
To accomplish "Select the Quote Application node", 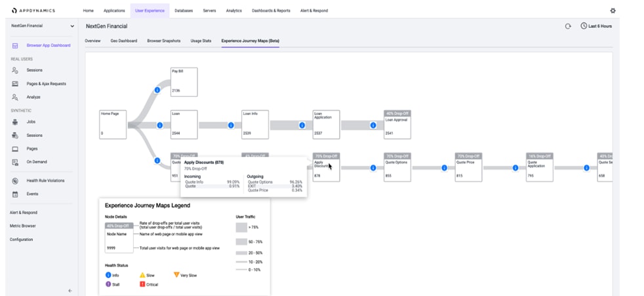I will pos(540,167).
